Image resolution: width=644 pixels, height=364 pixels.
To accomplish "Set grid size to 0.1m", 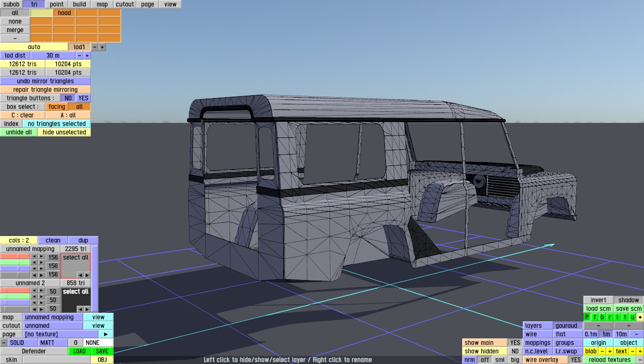I will pyautogui.click(x=591, y=334).
